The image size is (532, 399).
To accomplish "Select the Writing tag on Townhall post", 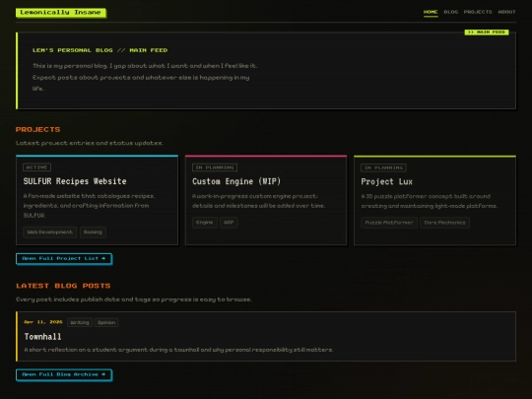I will coord(80,322).
